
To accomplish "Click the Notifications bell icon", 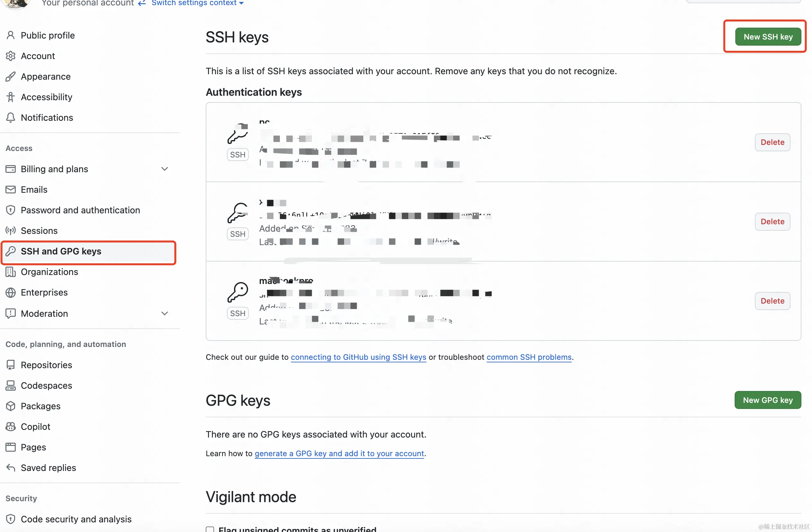I will point(11,118).
